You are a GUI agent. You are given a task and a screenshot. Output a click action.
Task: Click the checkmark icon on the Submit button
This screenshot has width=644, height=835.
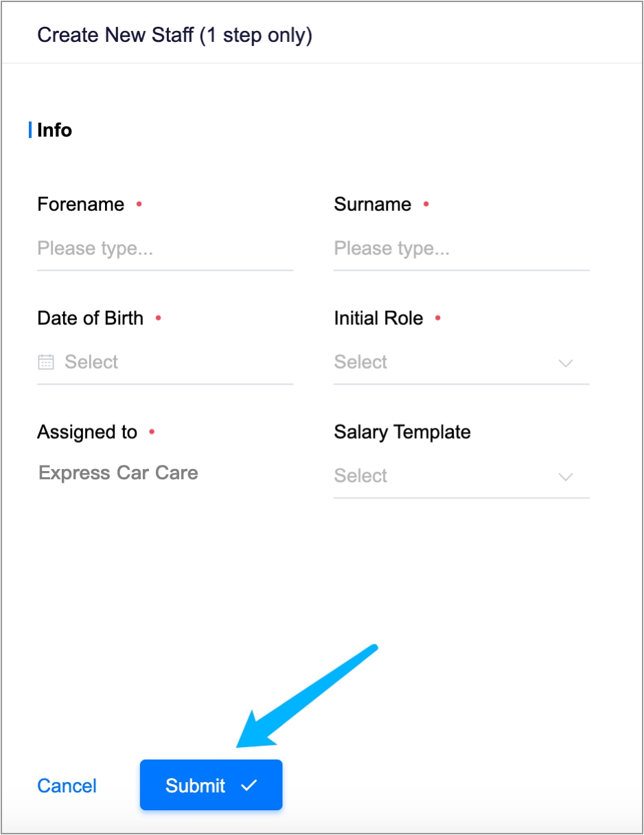(x=249, y=785)
